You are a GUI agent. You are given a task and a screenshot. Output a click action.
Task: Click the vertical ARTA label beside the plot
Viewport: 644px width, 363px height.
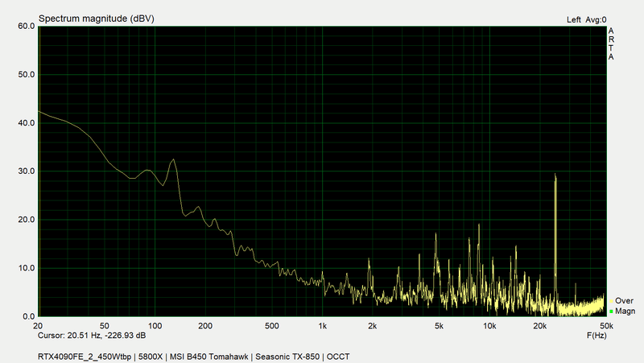point(611,44)
